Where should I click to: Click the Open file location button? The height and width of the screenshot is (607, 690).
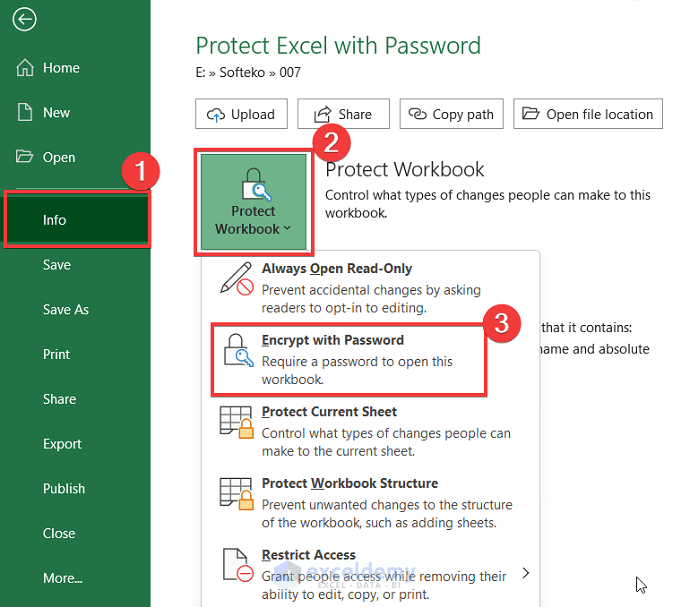(587, 114)
